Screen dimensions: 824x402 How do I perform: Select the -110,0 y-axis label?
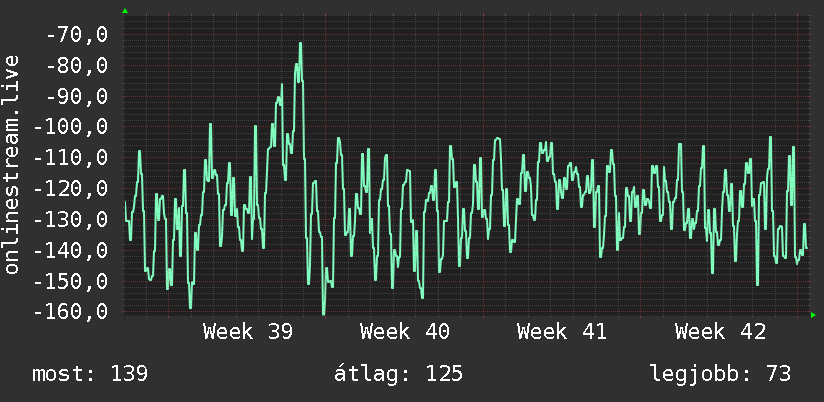click(70, 158)
